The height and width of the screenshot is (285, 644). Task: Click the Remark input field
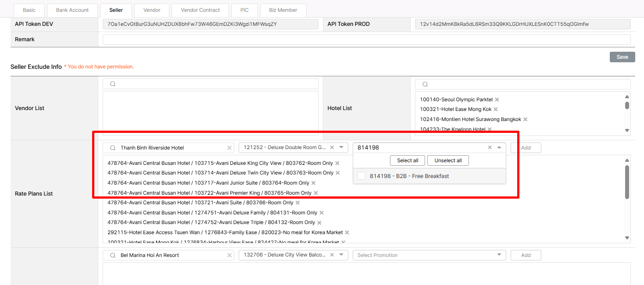tap(366, 39)
